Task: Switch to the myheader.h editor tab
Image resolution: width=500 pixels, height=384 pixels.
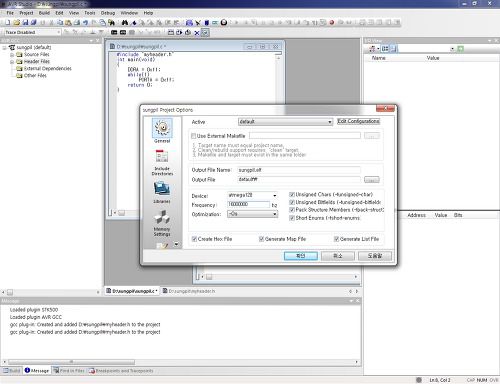Action: pyautogui.click(x=189, y=291)
